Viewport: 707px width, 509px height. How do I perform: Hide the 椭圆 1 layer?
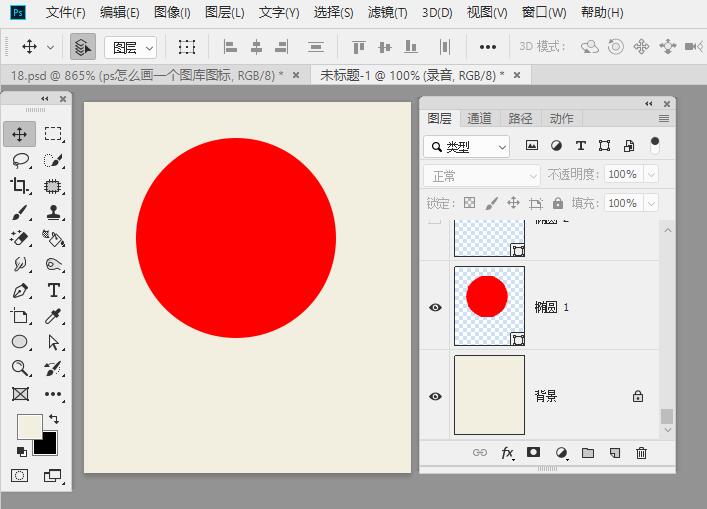pyautogui.click(x=435, y=308)
